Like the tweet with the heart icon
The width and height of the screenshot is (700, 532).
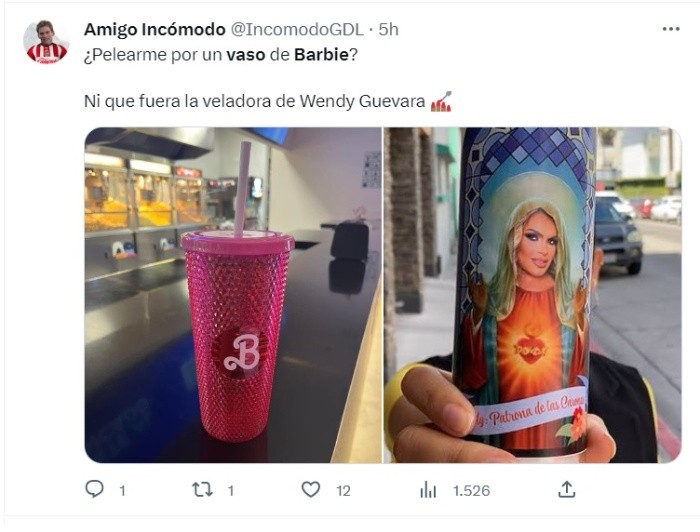tap(311, 490)
